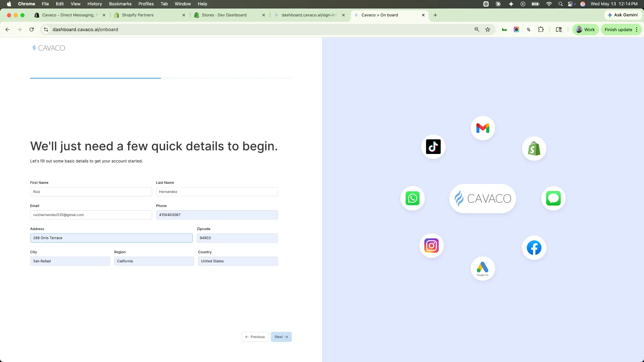Bookmark this page with the star icon
This screenshot has width=644, height=362.
tap(488, 30)
